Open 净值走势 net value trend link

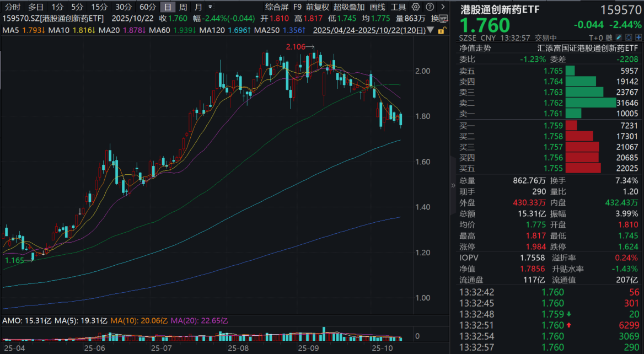pyautogui.click(x=475, y=48)
